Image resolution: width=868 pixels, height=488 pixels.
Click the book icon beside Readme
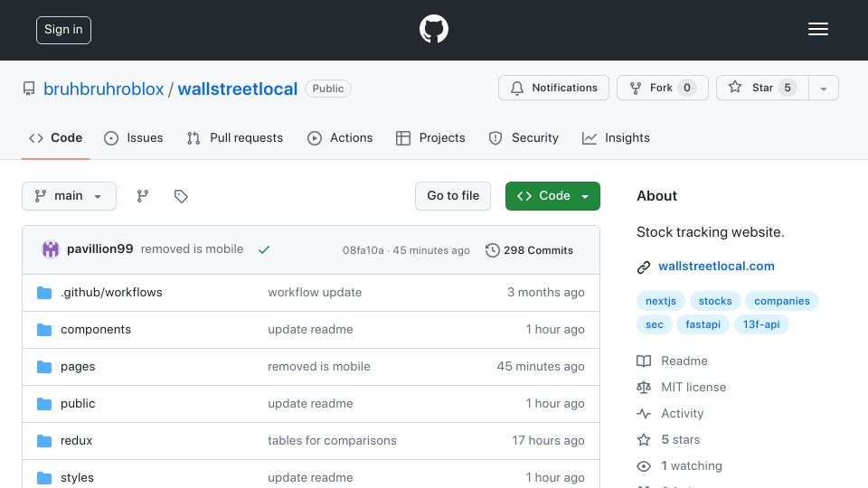(644, 361)
